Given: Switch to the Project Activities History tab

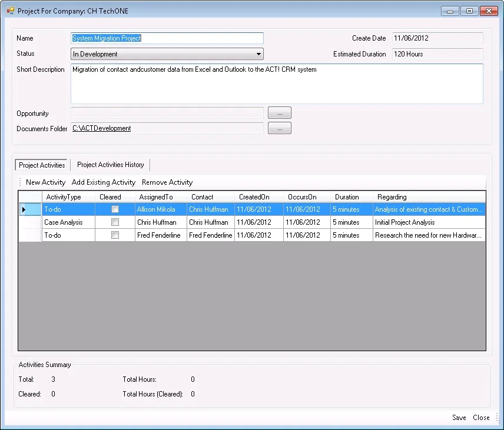Looking at the screenshot, I should [110, 165].
